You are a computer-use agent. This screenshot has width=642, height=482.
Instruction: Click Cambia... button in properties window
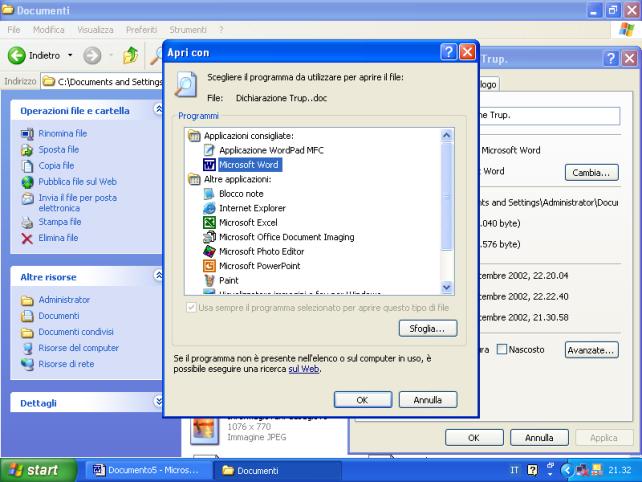tap(592, 172)
